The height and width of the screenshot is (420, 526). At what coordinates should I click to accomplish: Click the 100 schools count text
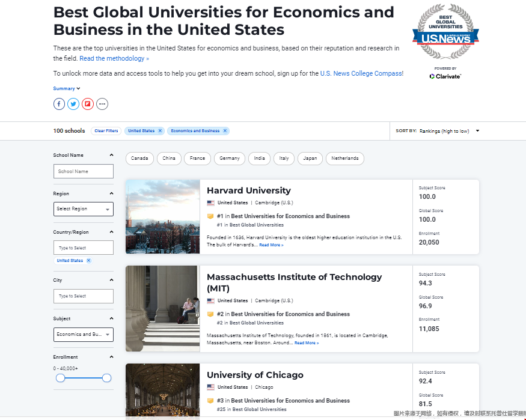tap(69, 131)
